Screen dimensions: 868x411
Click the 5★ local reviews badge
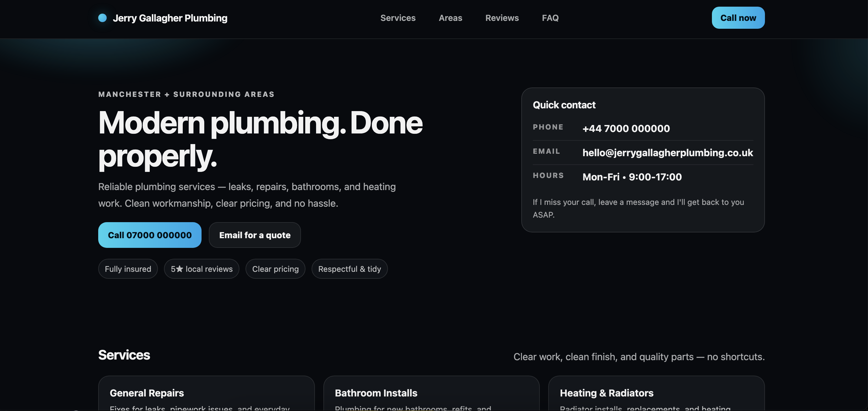pyautogui.click(x=201, y=269)
